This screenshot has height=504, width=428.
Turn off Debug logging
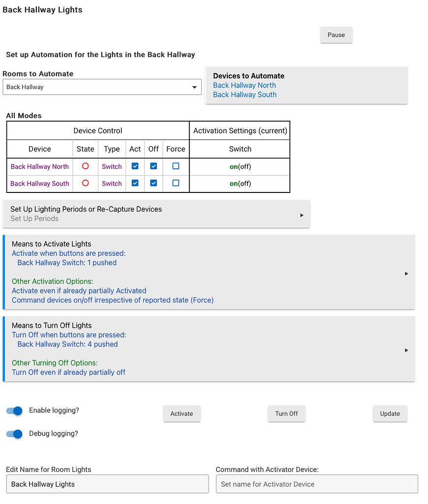14,434
